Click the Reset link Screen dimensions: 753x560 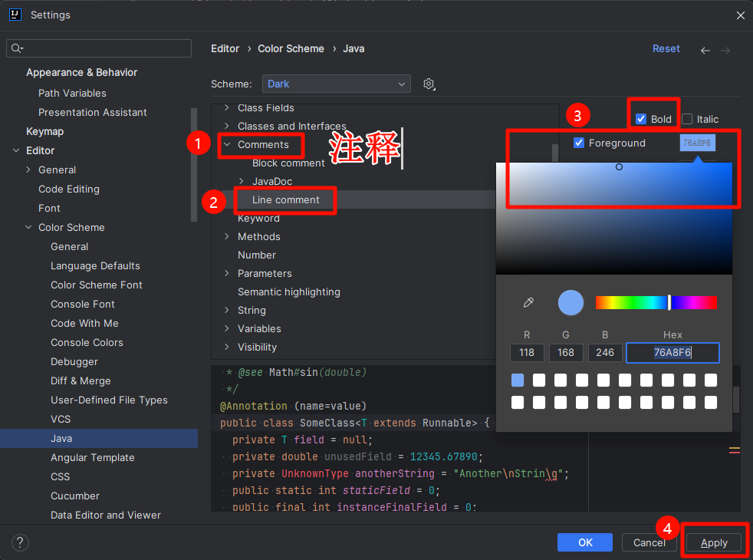(666, 48)
